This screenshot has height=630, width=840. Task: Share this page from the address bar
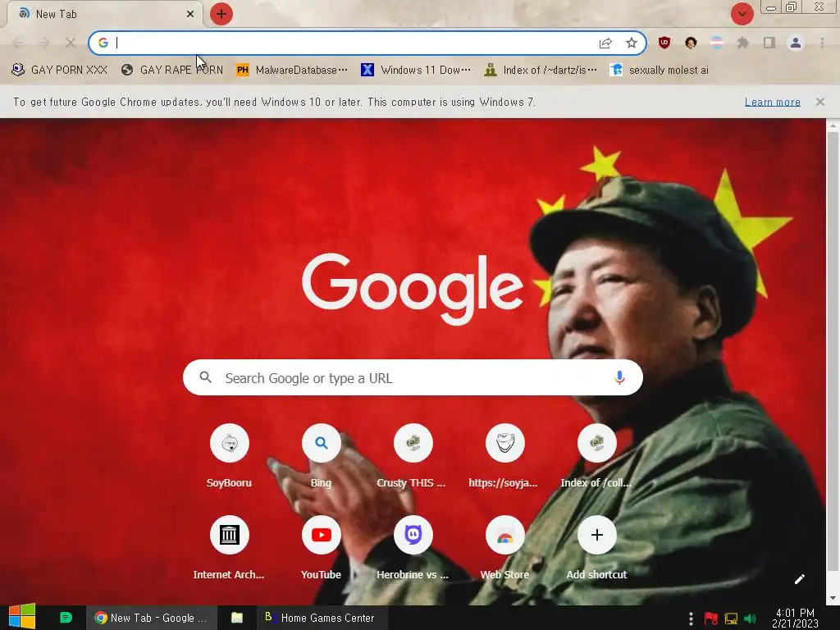(x=605, y=43)
